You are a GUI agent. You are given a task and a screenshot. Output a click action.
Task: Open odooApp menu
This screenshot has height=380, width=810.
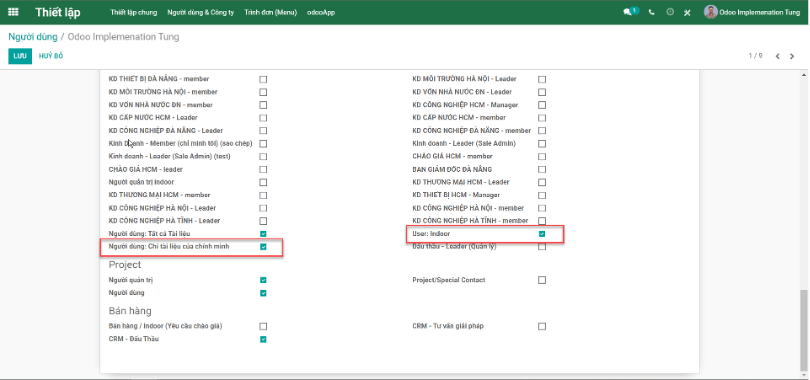pyautogui.click(x=321, y=12)
